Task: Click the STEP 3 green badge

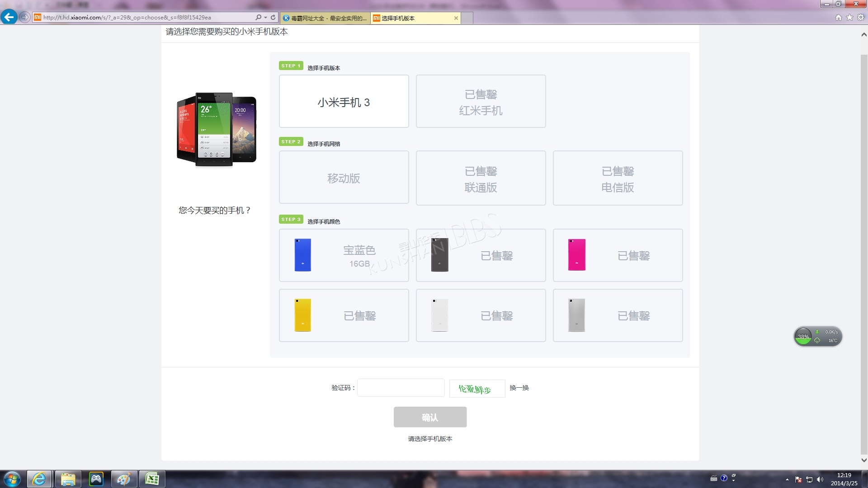Action: point(291,219)
